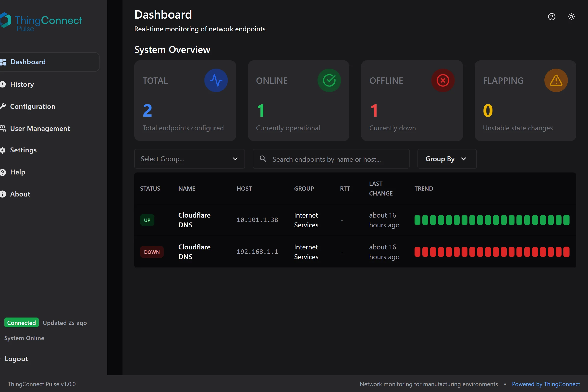Select the Configuration wrench icon
588x392 pixels.
(x=3, y=106)
